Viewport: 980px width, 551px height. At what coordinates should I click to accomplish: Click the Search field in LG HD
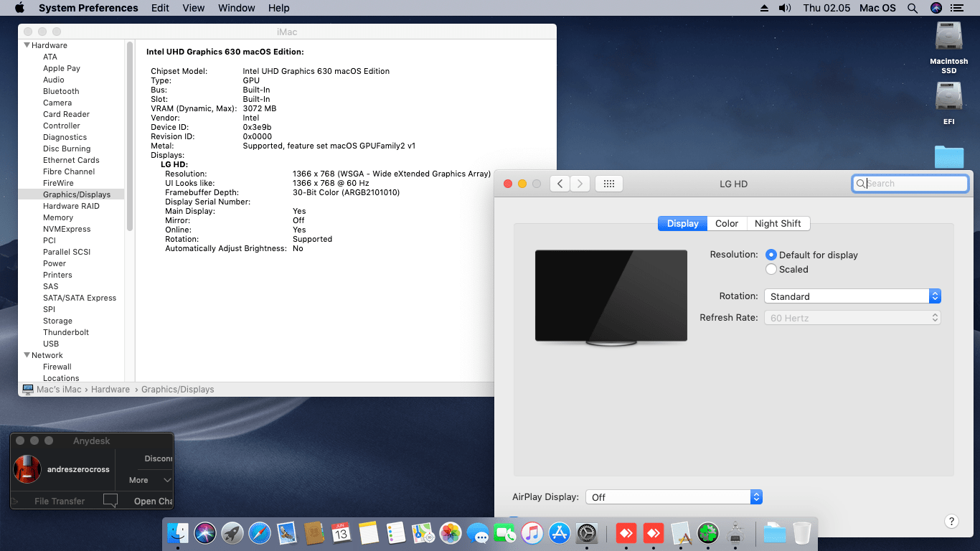click(x=910, y=184)
